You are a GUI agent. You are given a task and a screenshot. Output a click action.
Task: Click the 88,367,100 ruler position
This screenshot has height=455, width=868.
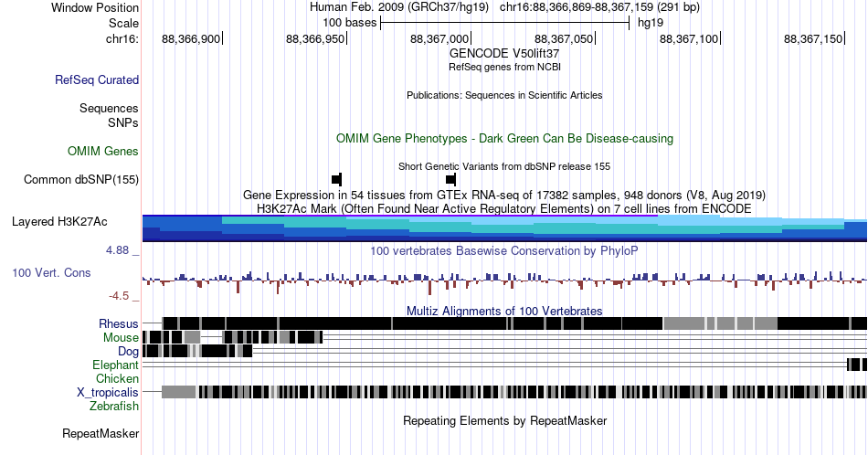point(689,38)
